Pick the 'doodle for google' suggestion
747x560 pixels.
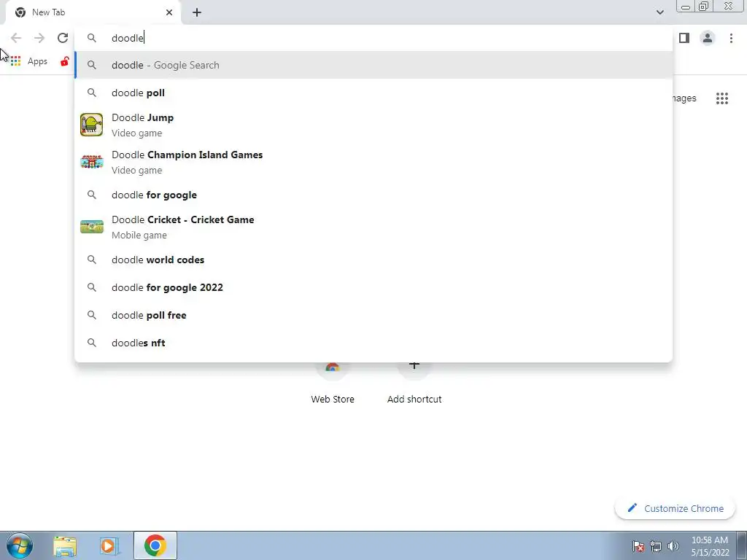373,195
